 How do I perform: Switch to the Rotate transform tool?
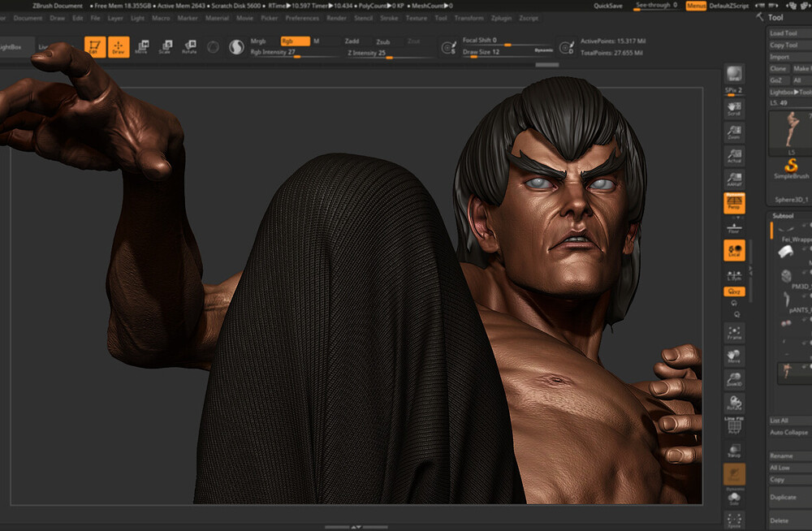click(x=189, y=46)
